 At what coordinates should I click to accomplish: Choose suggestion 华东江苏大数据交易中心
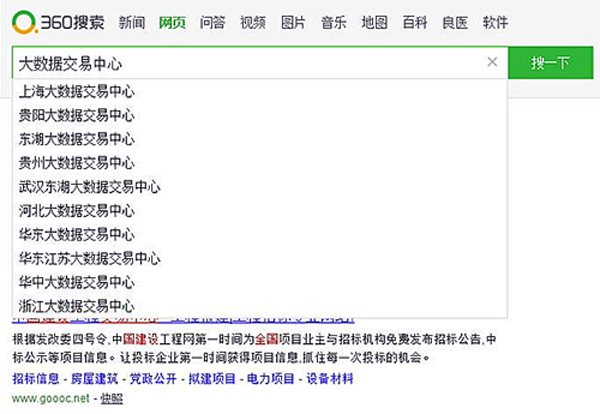point(260,259)
